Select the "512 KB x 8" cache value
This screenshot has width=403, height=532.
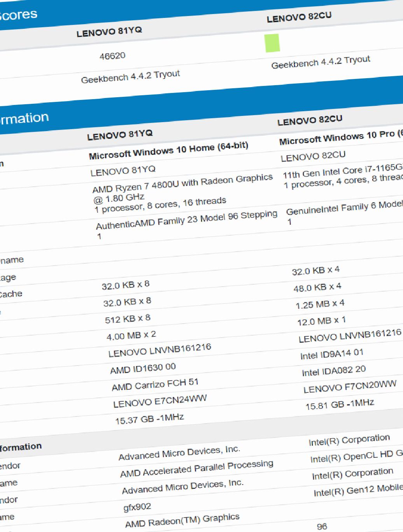click(128, 319)
